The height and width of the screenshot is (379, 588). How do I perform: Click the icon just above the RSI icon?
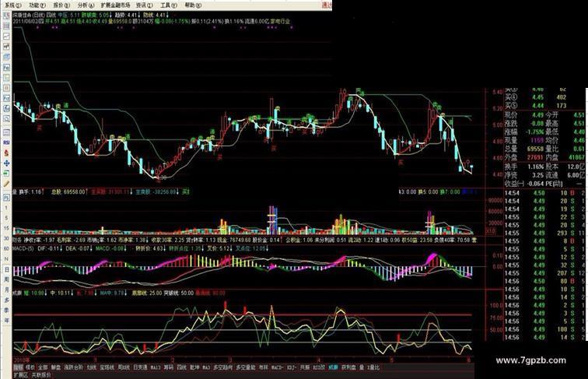point(6,132)
